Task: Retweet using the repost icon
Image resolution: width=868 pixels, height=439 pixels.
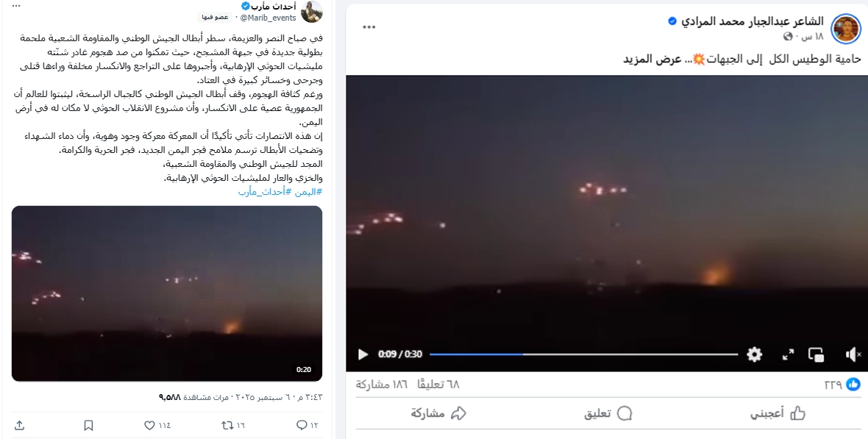Action: click(x=233, y=425)
